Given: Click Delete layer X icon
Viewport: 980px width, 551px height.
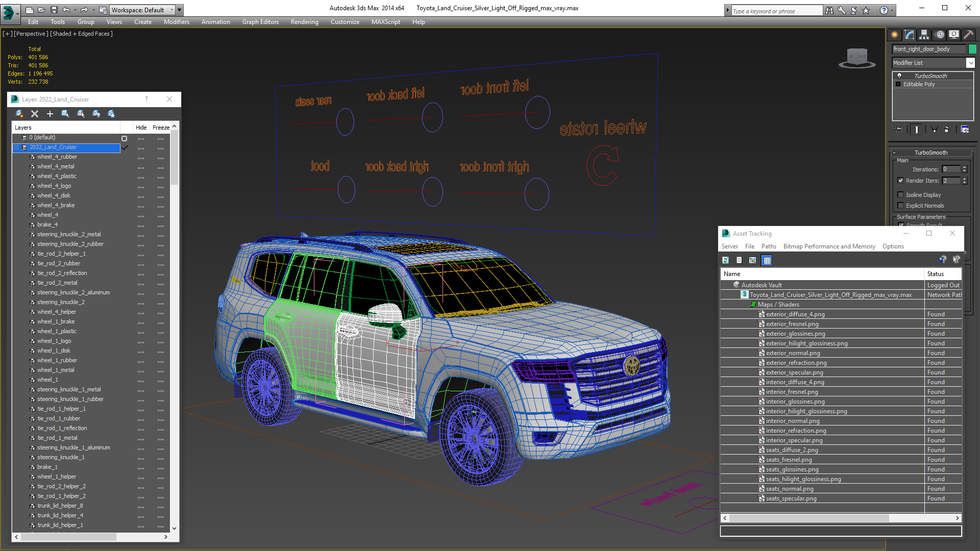Looking at the screenshot, I should (x=35, y=114).
